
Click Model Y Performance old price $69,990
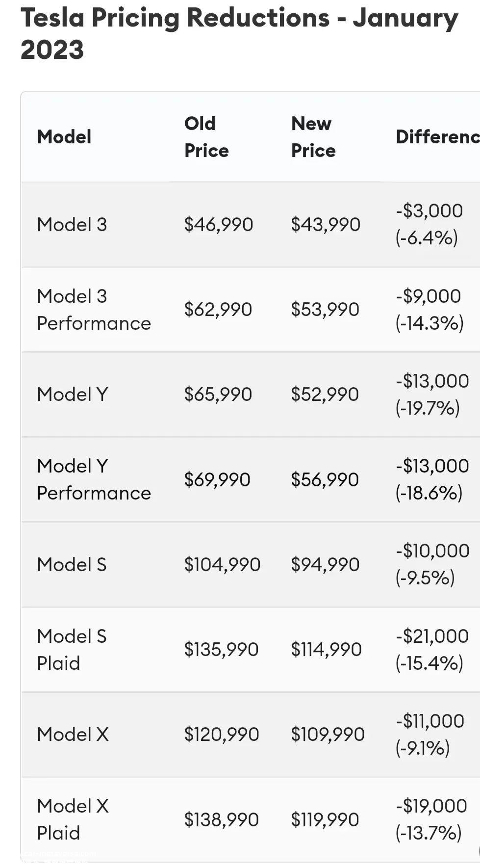pos(217,479)
